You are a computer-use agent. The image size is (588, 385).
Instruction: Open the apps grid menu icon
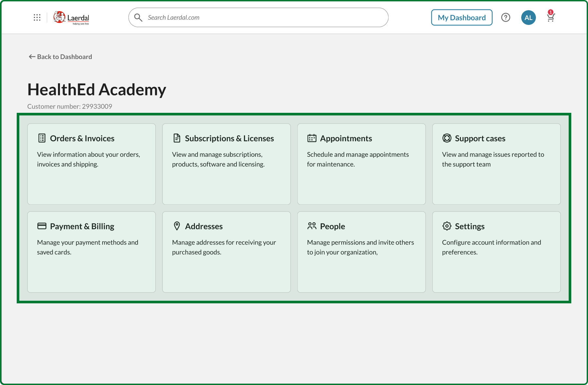[37, 17]
